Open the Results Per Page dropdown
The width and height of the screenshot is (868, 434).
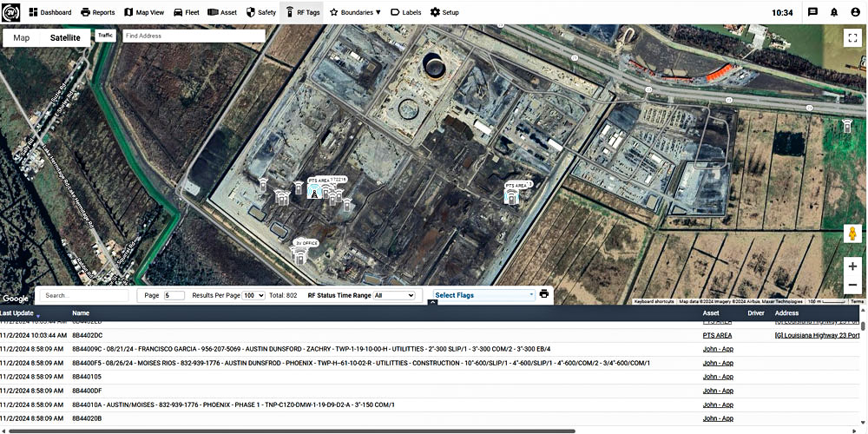[x=254, y=296]
